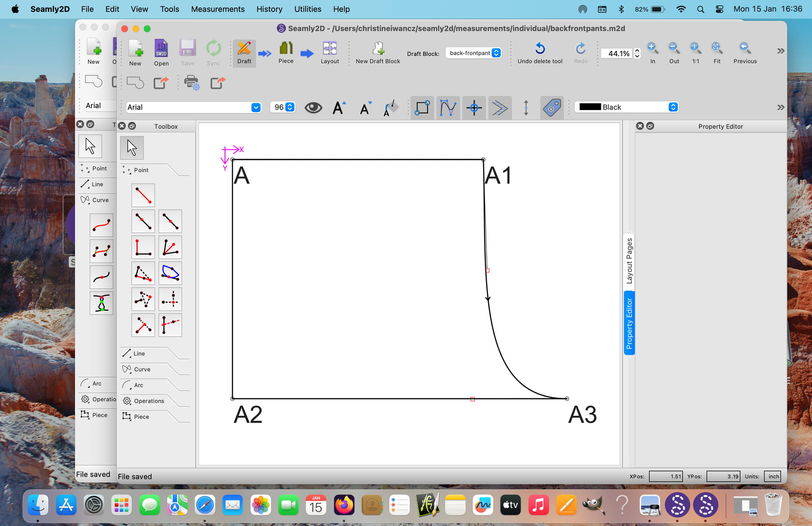Select the Point on perpendicular tool

tap(143, 248)
